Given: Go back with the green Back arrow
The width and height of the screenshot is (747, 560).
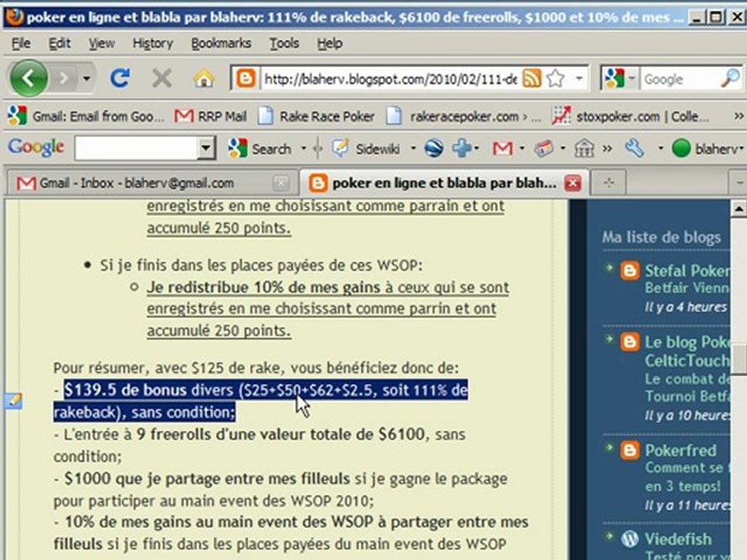Looking at the screenshot, I should click(28, 78).
